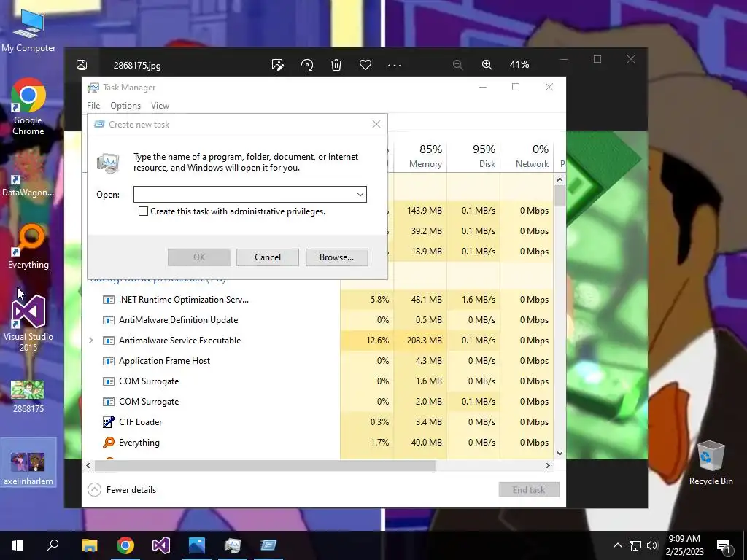Switch to Photos app on taskbar
747x560 pixels.
197,545
